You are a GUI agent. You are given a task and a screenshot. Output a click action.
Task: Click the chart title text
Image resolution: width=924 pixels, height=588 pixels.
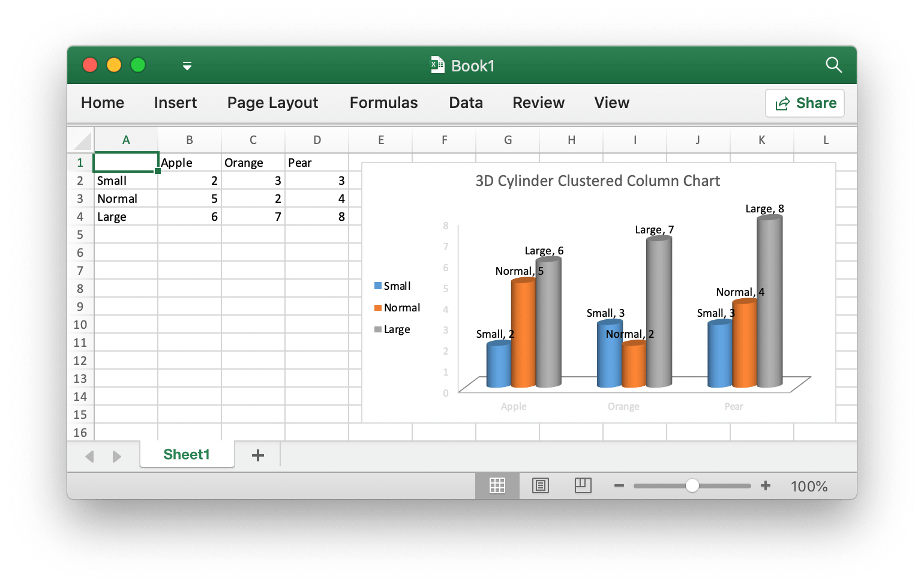[598, 181]
